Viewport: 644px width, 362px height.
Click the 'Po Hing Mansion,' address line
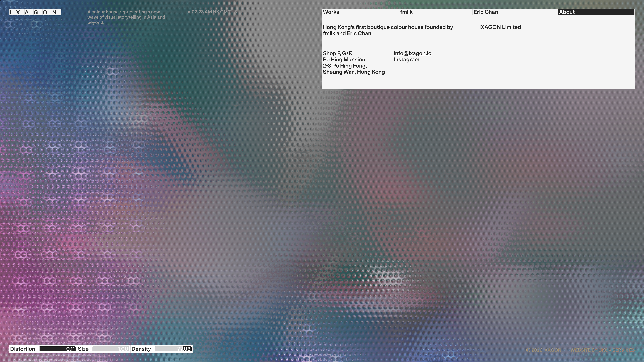click(x=345, y=60)
